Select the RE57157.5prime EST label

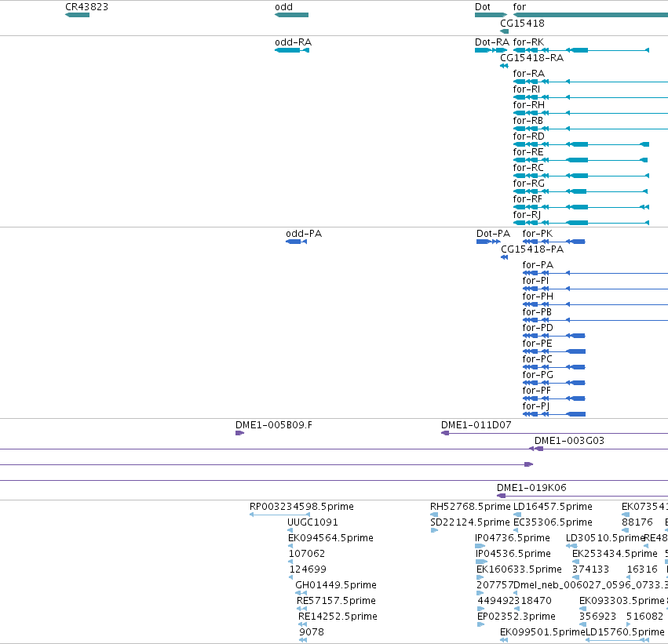(336, 601)
